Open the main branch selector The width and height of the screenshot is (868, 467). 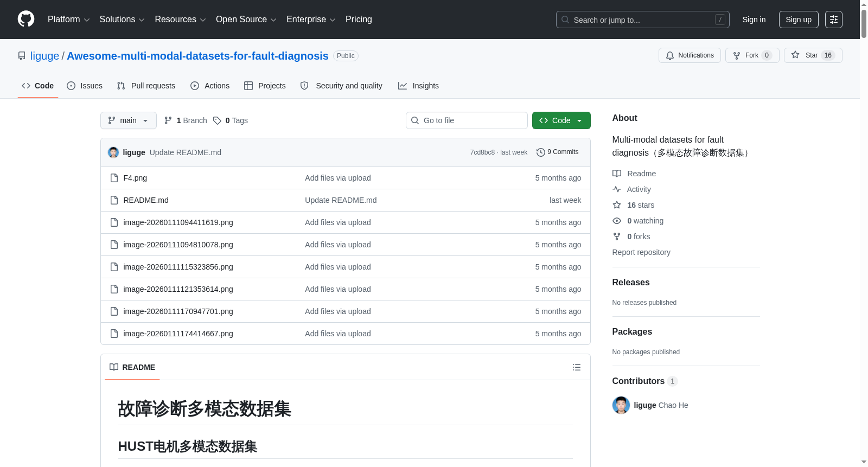tap(129, 120)
